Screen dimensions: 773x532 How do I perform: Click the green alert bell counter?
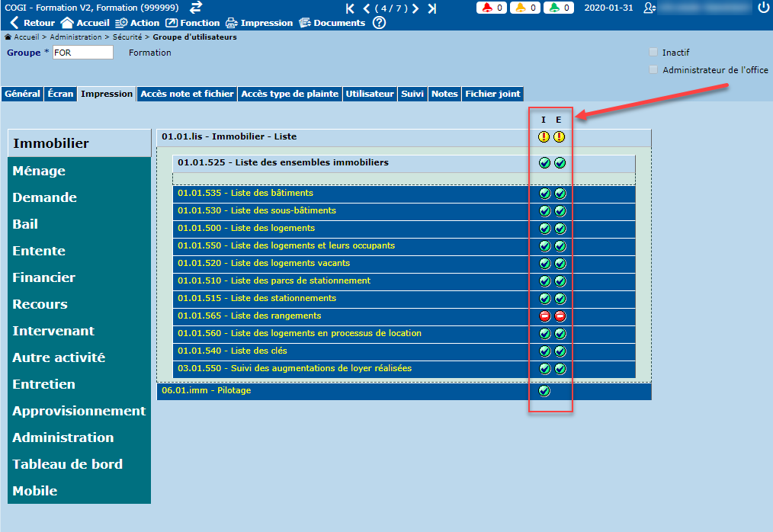point(560,8)
